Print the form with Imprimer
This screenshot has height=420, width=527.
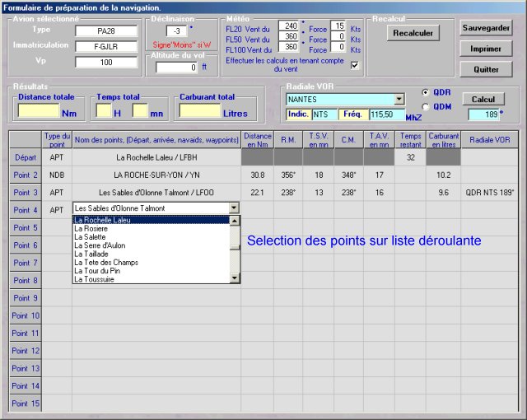click(x=486, y=49)
